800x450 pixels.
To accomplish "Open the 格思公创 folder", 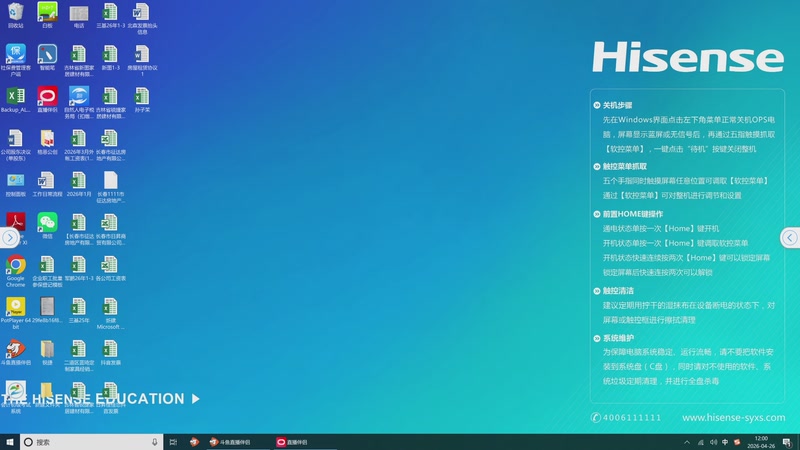I will pyautogui.click(x=47, y=142).
